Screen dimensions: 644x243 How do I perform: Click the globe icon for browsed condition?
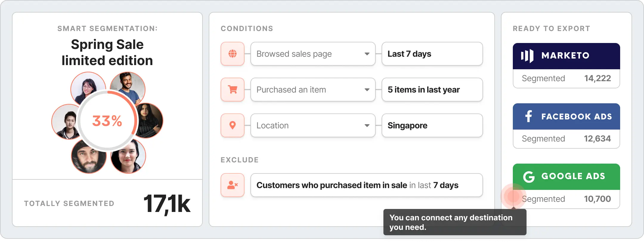click(233, 54)
